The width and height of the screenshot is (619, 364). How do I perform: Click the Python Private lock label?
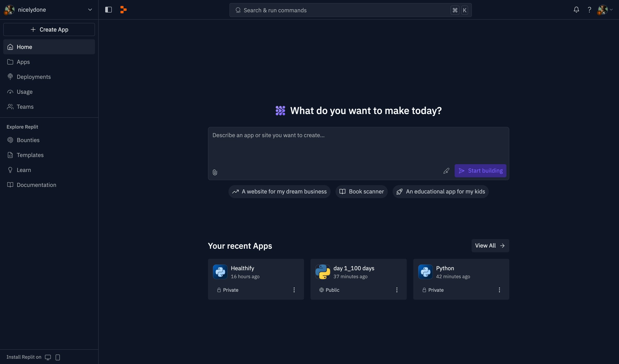(433, 290)
